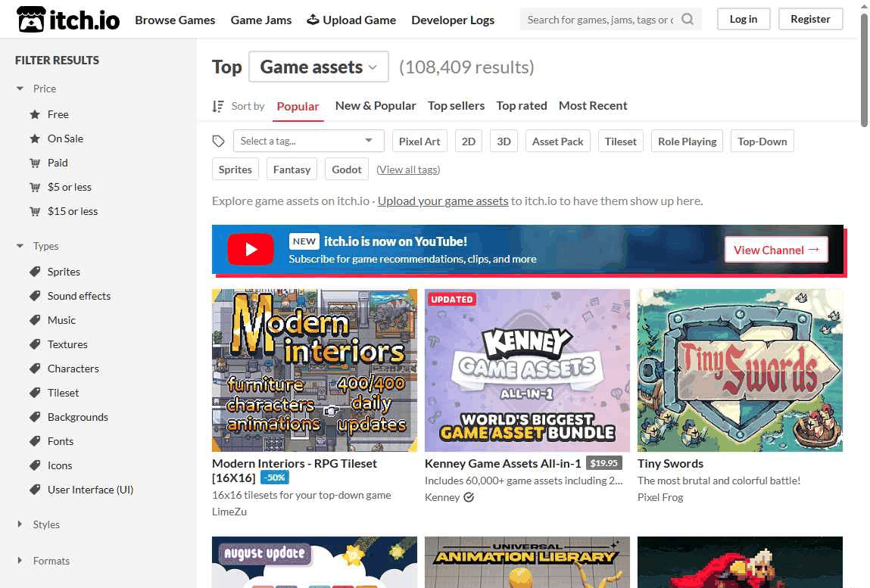Open Game Jams in the top menu
Viewport: 870px width, 588px height.
click(x=260, y=20)
